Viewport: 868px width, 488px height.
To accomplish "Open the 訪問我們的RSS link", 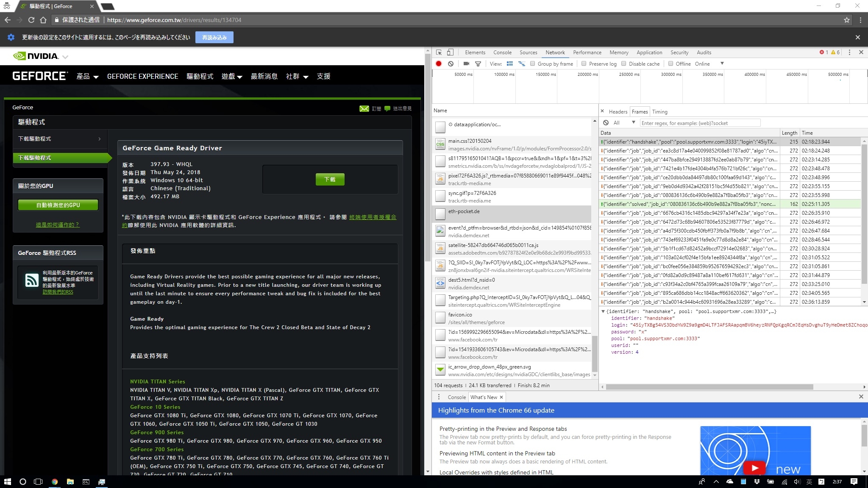I will 58,292.
